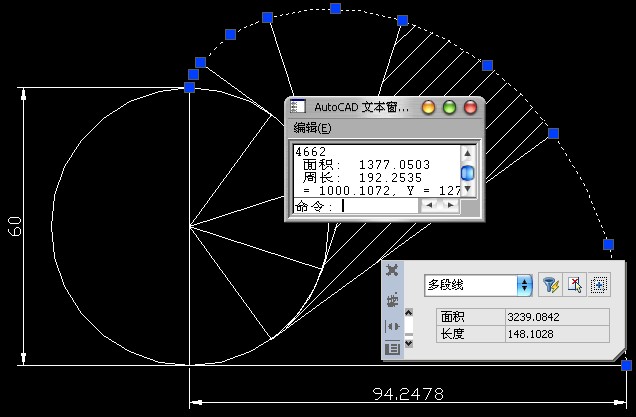Select the grip at the circle's top

pos(189,87)
